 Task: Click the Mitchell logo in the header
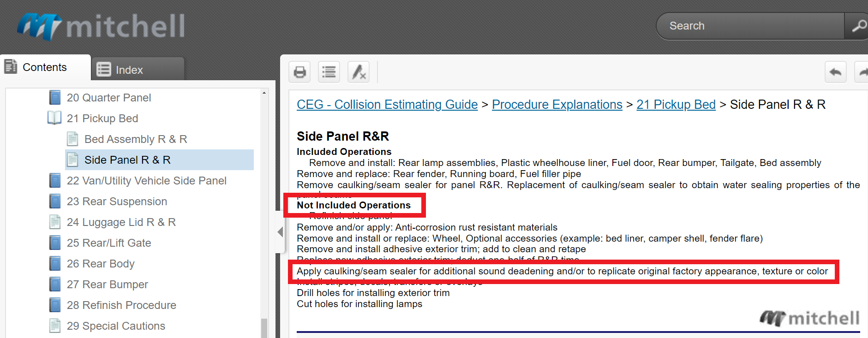[x=101, y=26]
